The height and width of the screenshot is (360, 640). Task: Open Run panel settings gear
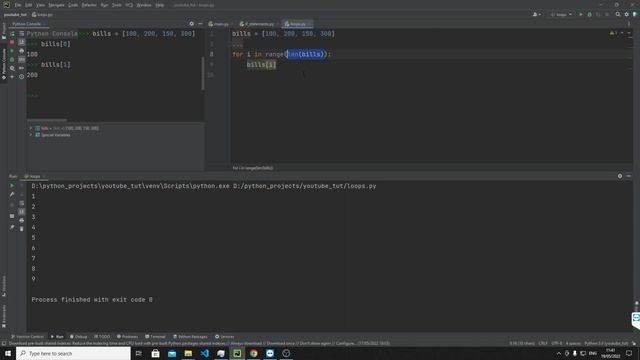tap(620, 176)
